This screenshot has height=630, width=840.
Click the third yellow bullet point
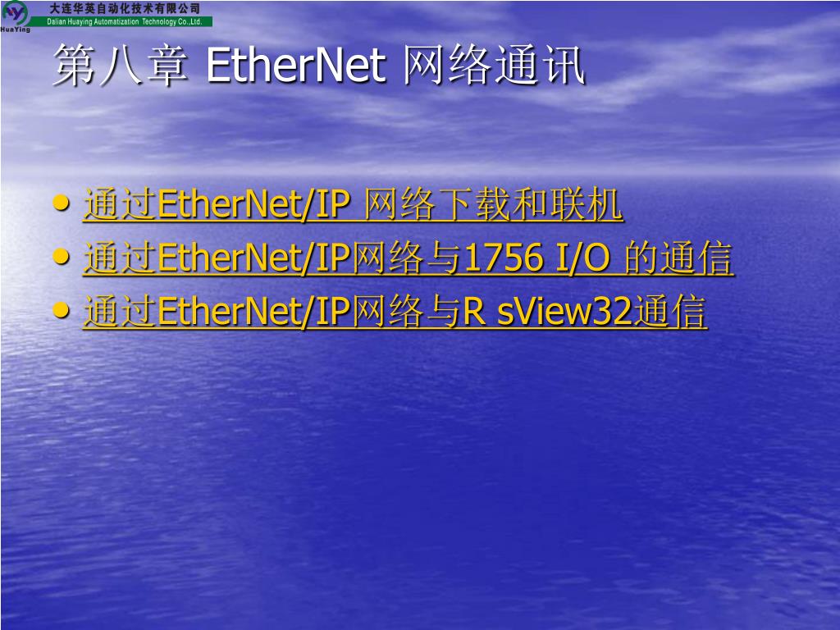coord(62,311)
